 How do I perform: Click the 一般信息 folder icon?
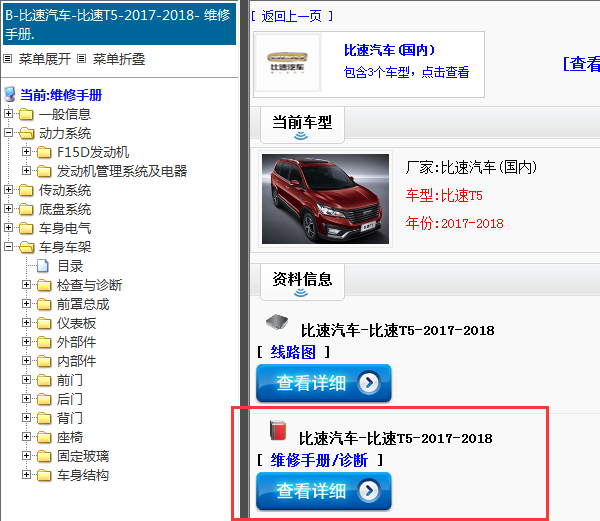26,114
